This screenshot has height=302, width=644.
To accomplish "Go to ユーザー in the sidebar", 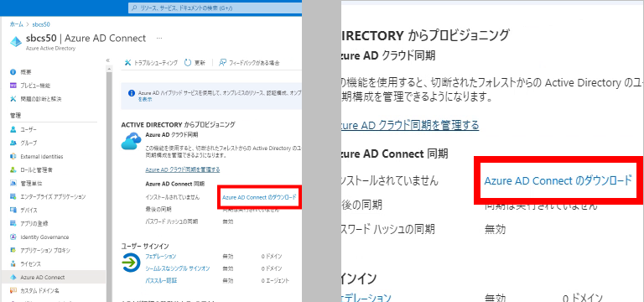I will pyautogui.click(x=29, y=129).
